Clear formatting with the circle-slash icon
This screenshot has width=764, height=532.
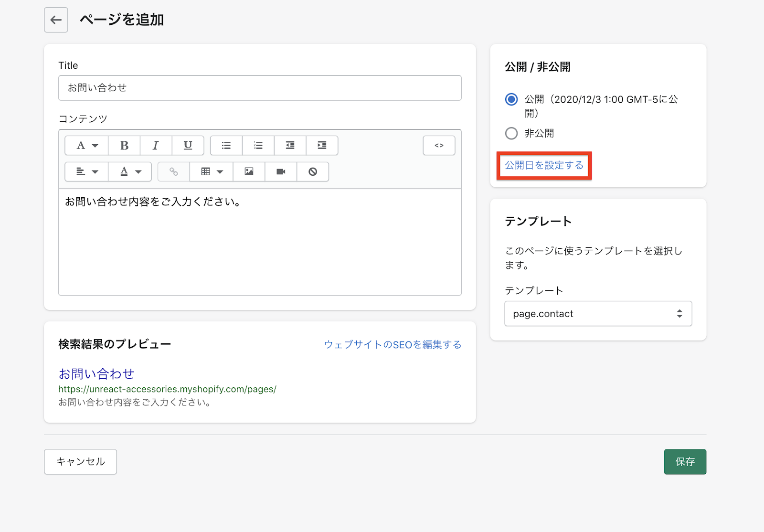pyautogui.click(x=313, y=172)
